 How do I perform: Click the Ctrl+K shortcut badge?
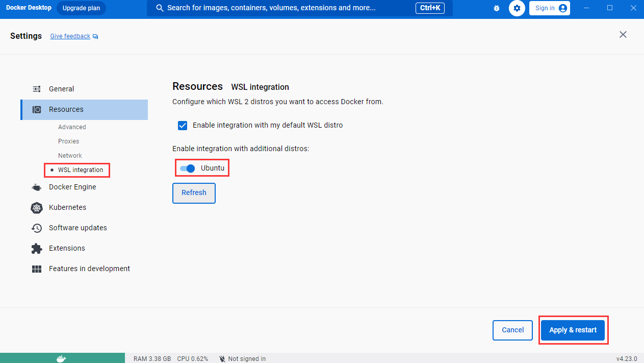431,8
